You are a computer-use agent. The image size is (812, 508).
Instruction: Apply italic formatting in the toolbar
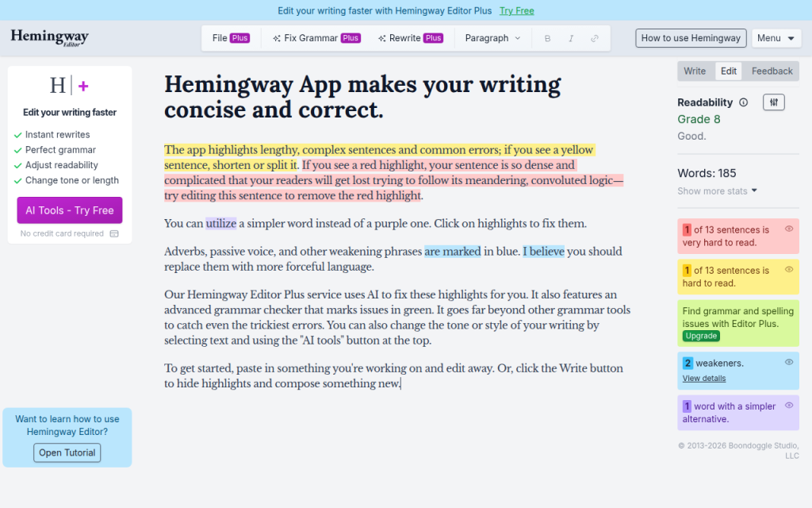[569, 37]
